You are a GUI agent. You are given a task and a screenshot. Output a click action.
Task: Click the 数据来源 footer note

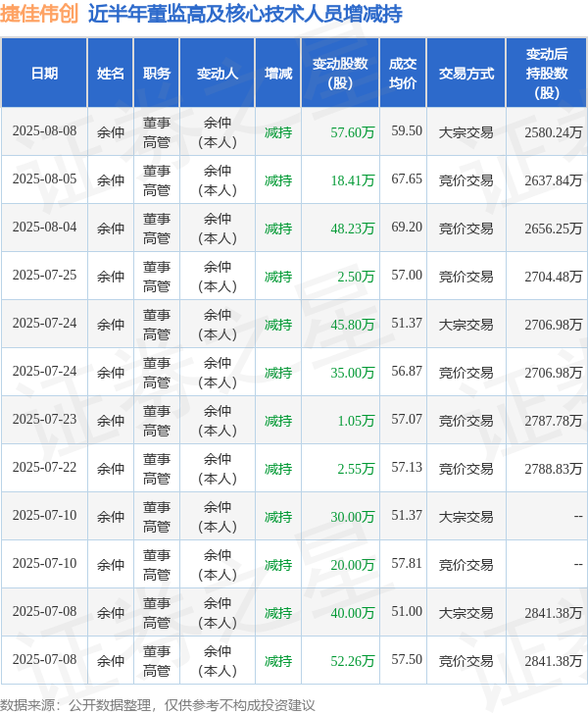pos(158,705)
